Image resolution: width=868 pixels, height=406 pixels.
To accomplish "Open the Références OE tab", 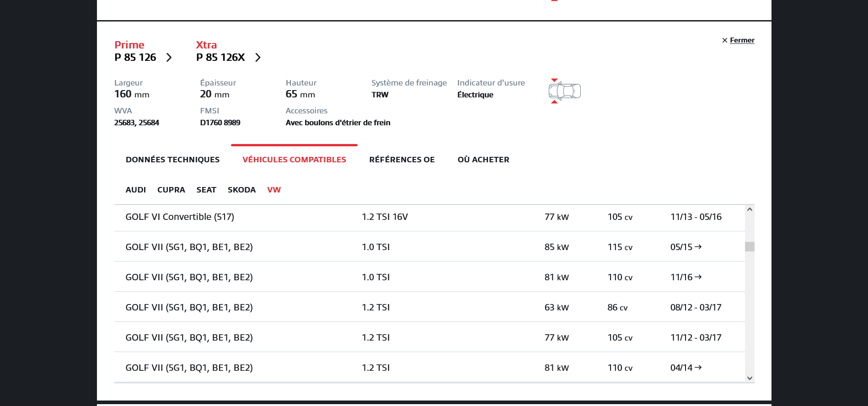I will coord(402,160).
